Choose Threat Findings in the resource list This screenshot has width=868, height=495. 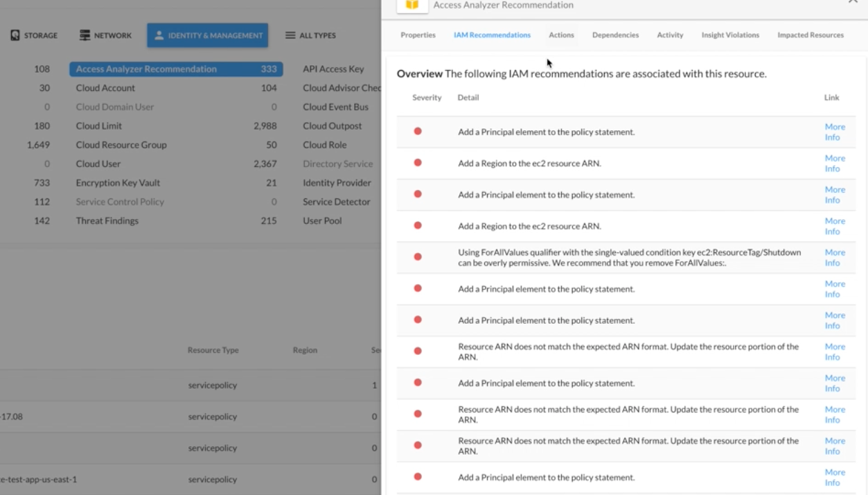(x=107, y=220)
